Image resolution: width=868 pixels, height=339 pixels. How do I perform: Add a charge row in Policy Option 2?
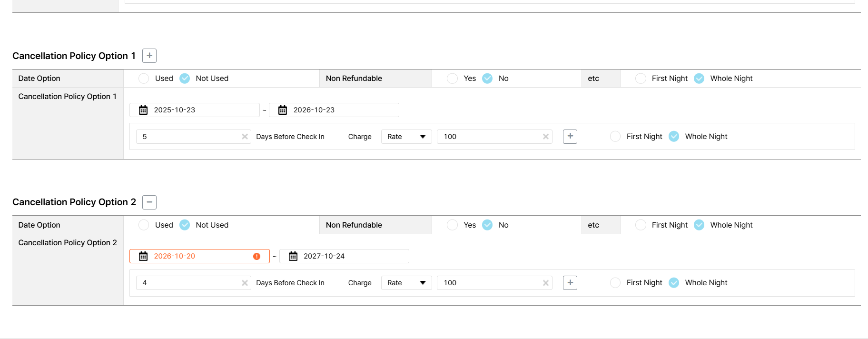point(570,283)
